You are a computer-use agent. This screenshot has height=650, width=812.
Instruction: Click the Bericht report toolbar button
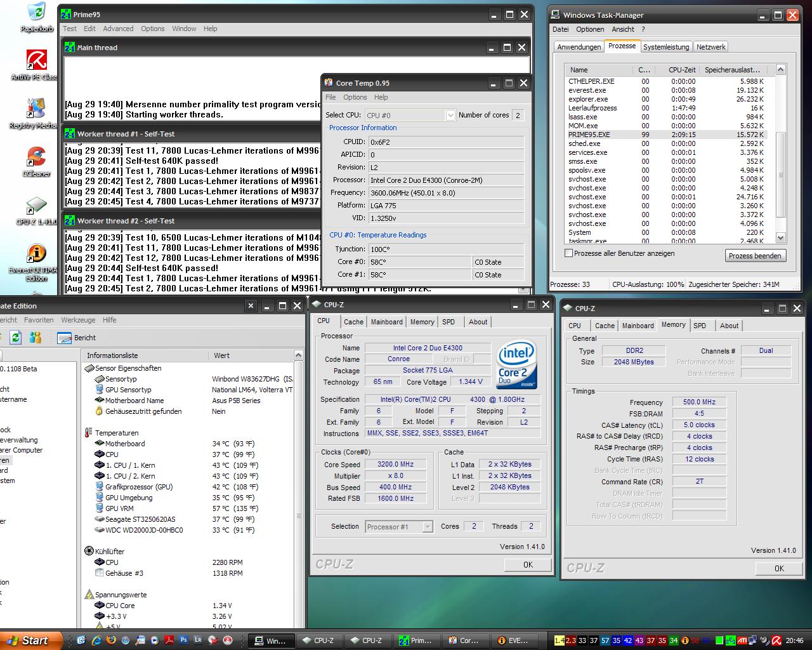77,338
